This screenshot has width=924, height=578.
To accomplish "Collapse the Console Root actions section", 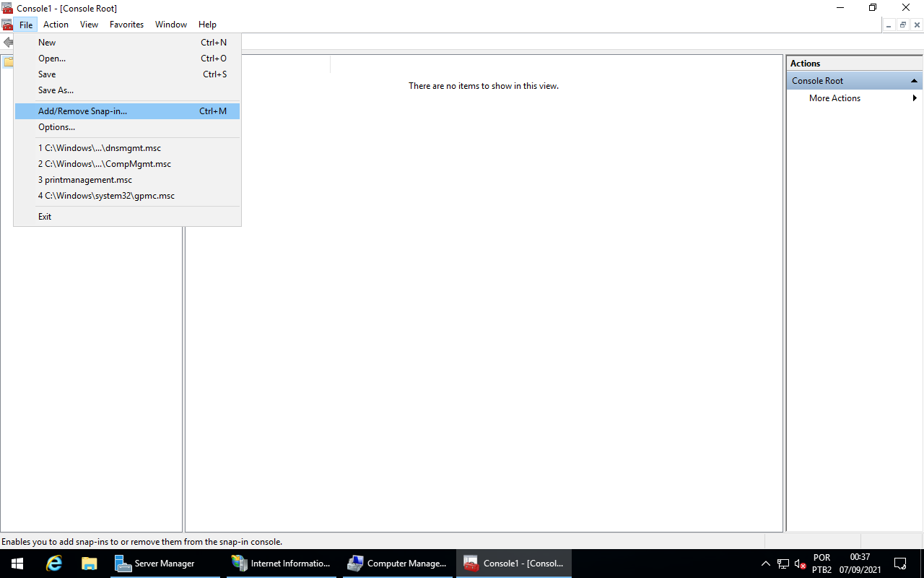I will [914, 81].
